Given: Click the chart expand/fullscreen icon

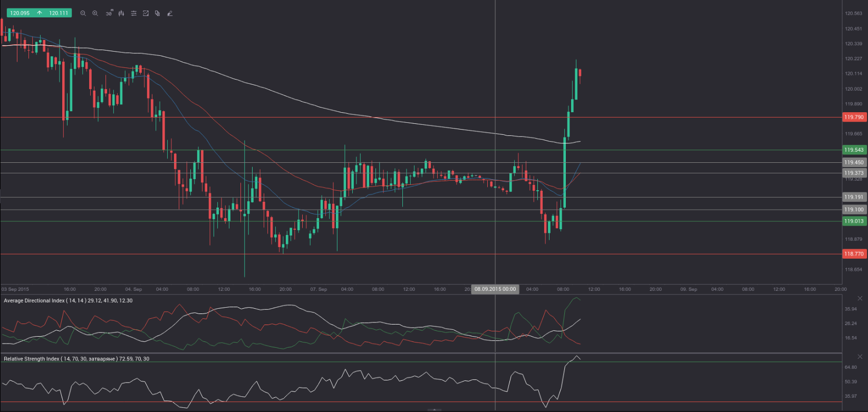Looking at the screenshot, I should point(146,13).
